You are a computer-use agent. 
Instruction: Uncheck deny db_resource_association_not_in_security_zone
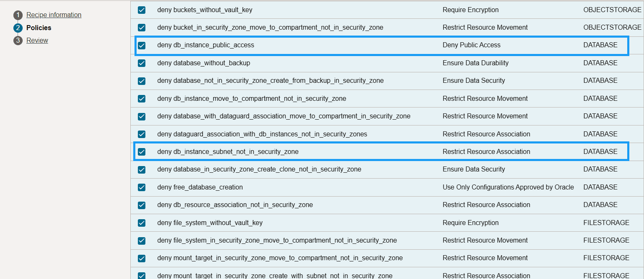[x=142, y=205]
